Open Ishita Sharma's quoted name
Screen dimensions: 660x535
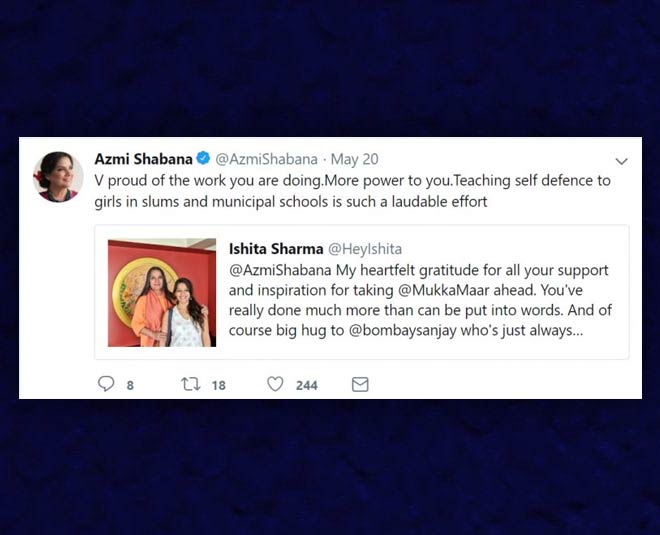pos(276,249)
